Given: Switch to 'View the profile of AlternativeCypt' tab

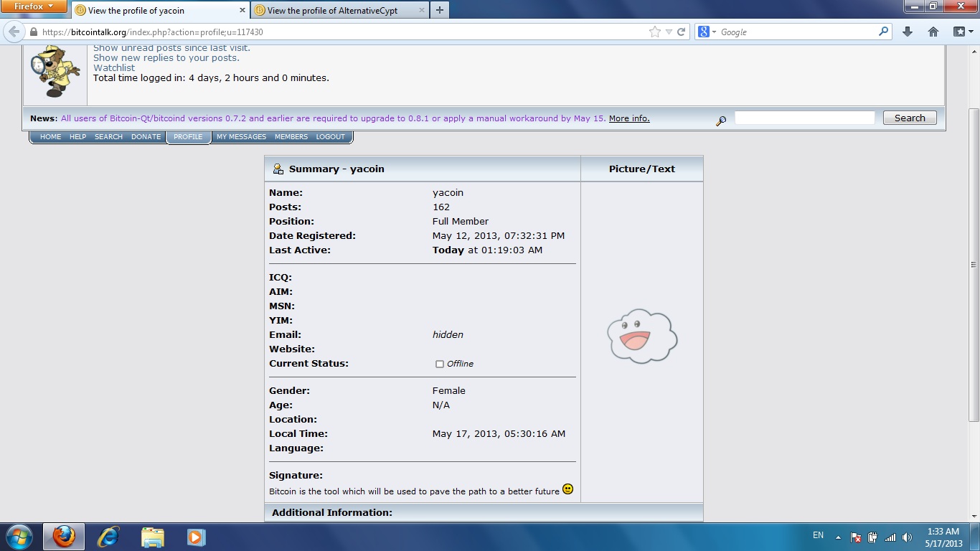Looking at the screenshot, I should pos(339,11).
